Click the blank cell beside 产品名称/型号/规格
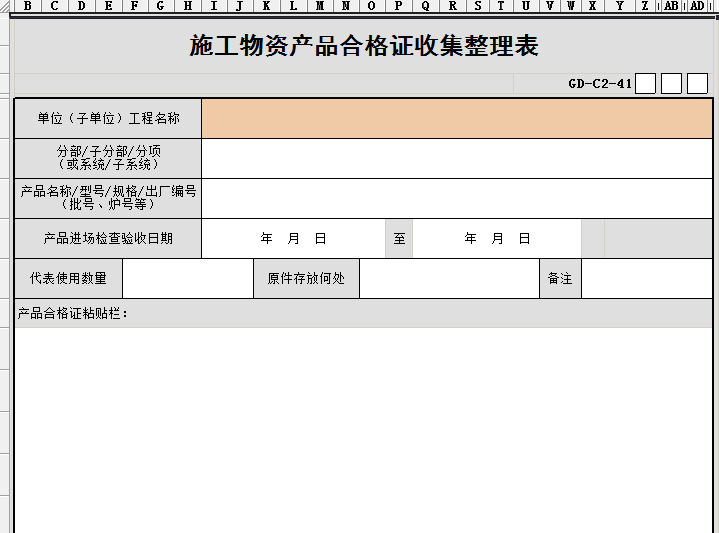This screenshot has width=719, height=533. click(457, 198)
